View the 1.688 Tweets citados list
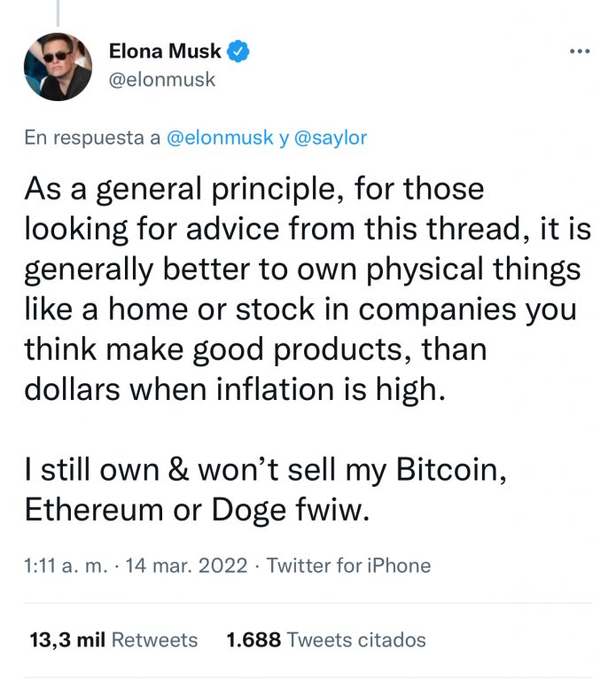This screenshot has width=616, height=681. pyautogui.click(x=326, y=638)
